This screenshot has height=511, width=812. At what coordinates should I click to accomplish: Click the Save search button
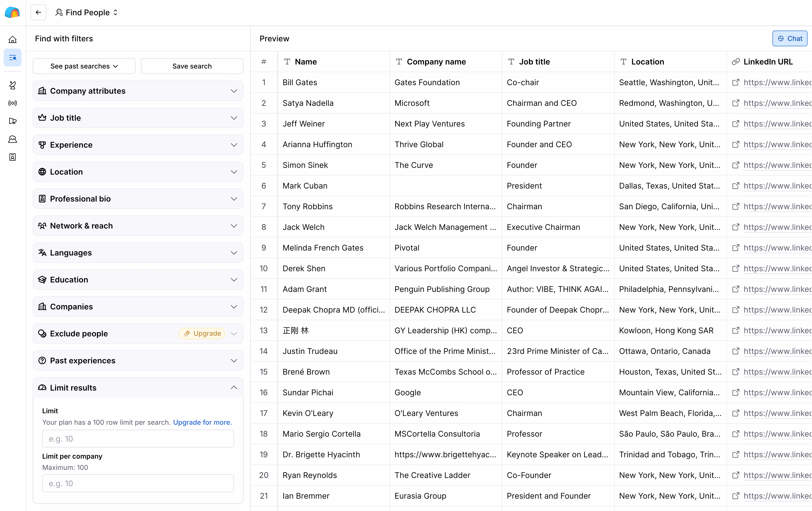pyautogui.click(x=192, y=66)
